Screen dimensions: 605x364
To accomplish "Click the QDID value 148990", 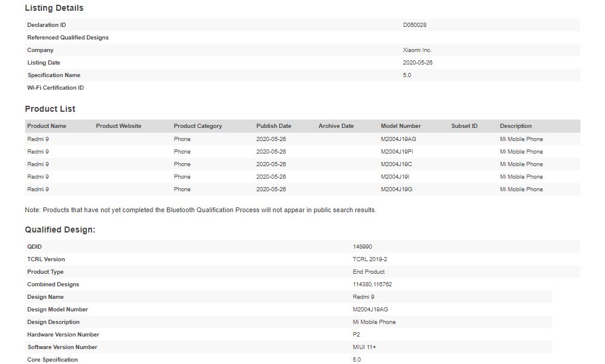I will pyautogui.click(x=362, y=247).
